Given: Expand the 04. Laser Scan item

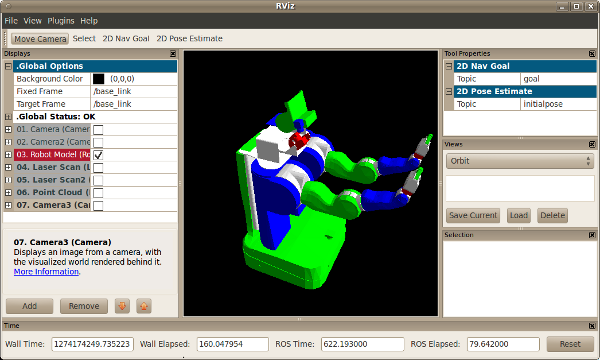Looking at the screenshot, I should 8,167.
